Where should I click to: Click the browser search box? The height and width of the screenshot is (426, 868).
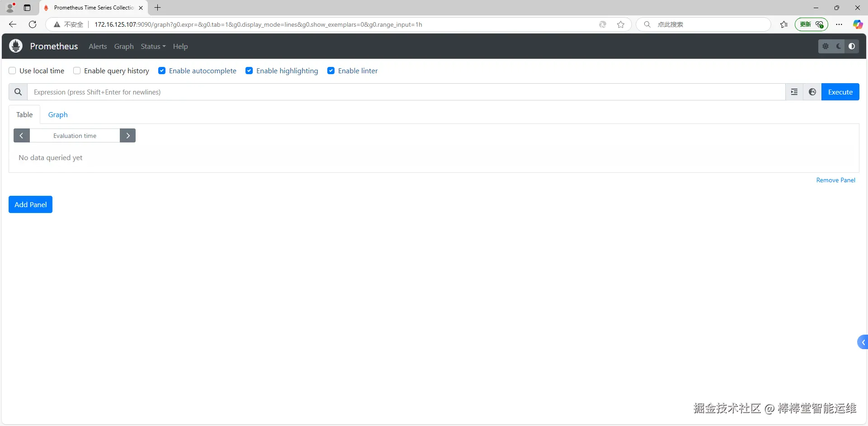tap(703, 24)
